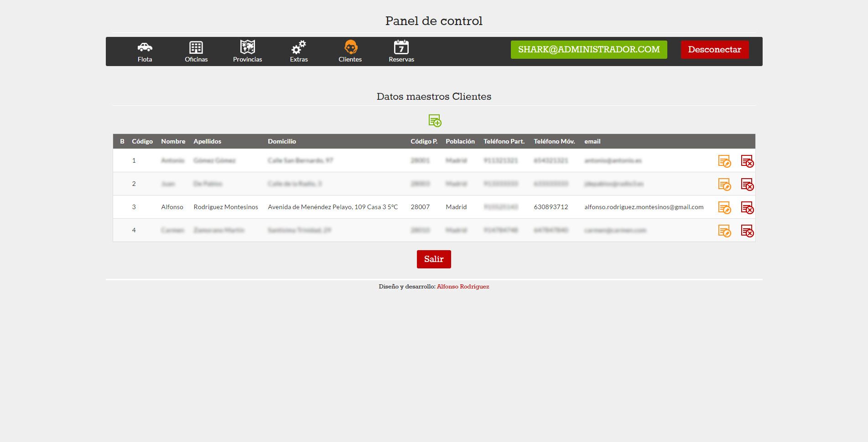This screenshot has width=868, height=442.
Task: Select the Clientes section
Action: [x=350, y=51]
